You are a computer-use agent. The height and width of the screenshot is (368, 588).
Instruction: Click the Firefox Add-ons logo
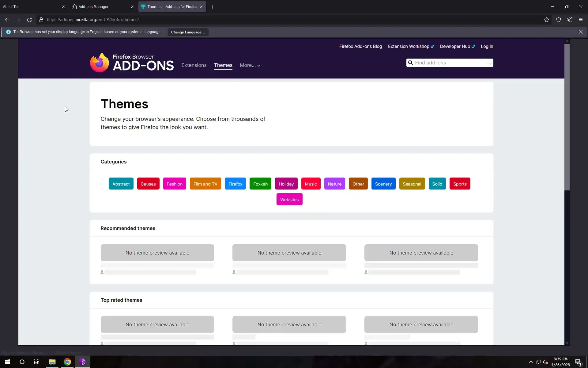[x=132, y=63]
